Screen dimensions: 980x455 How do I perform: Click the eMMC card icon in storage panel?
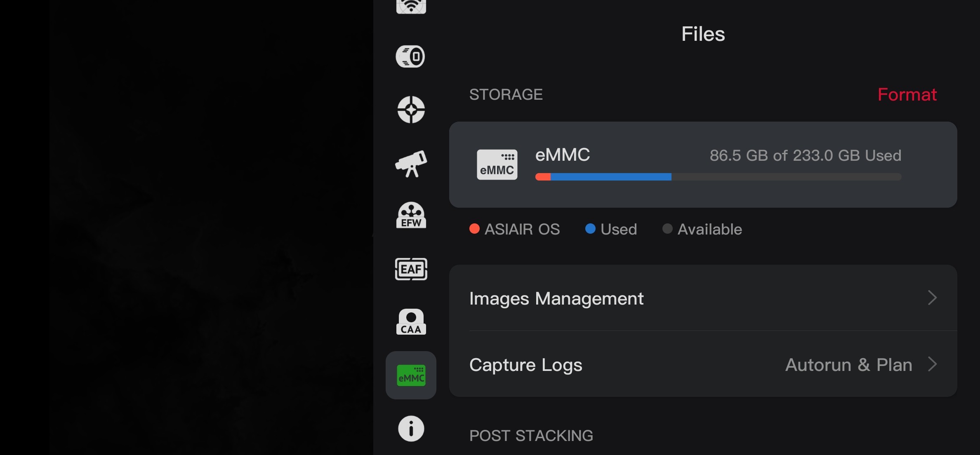pyautogui.click(x=497, y=164)
